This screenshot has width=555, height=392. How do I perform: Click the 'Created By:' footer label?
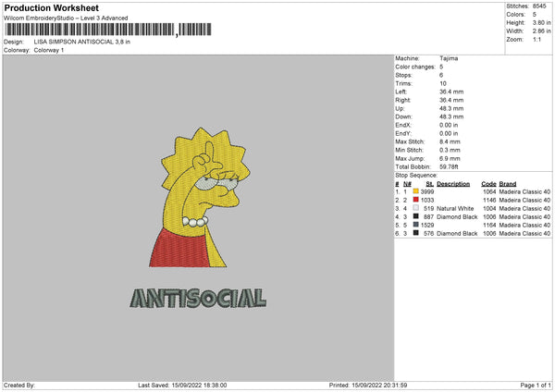pyautogui.click(x=19, y=386)
